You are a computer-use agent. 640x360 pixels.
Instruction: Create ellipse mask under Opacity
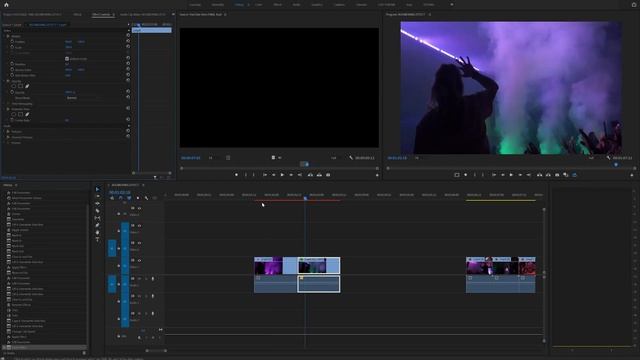coord(13,86)
